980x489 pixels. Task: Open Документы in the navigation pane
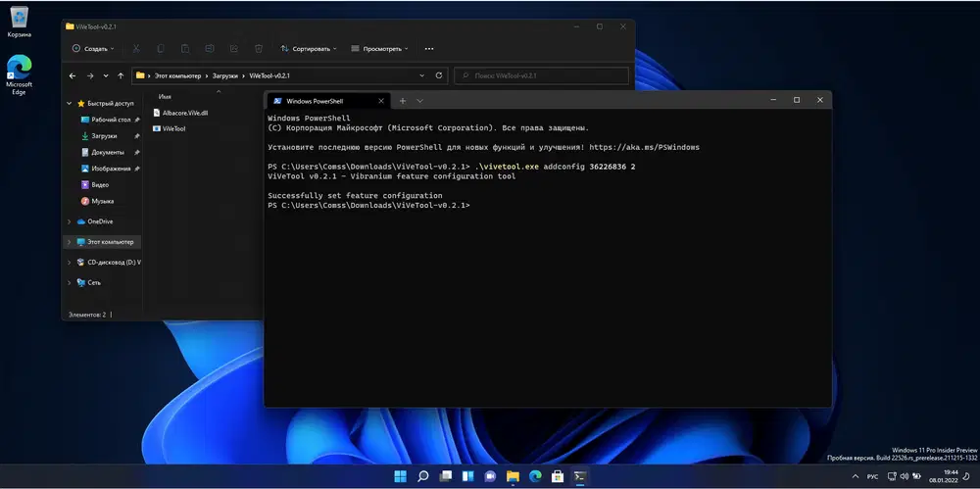103,152
